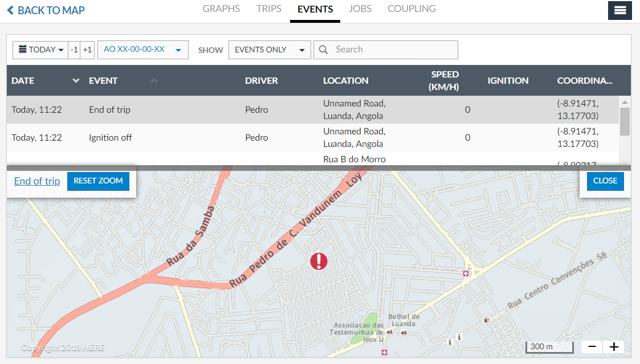
Task: Open the TRIPS tab
Action: pyautogui.click(x=269, y=9)
